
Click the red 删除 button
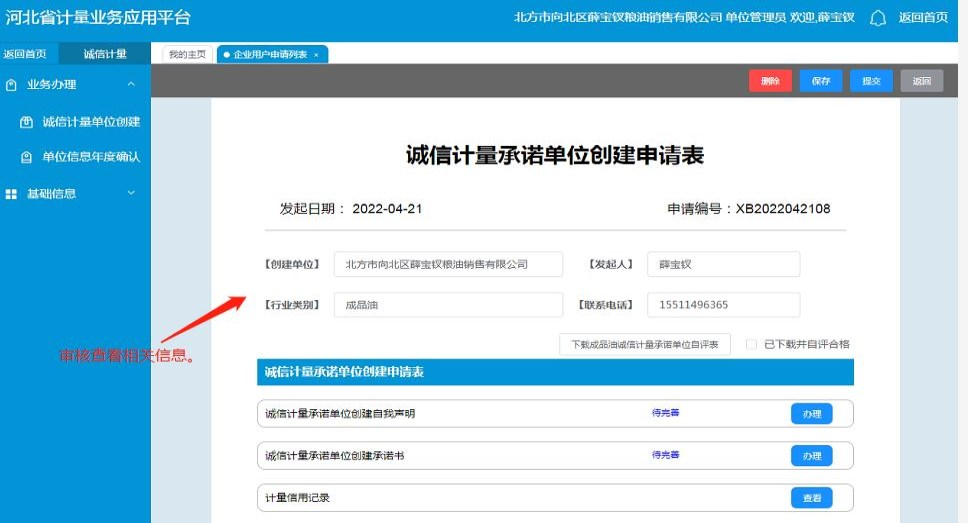tap(770, 81)
